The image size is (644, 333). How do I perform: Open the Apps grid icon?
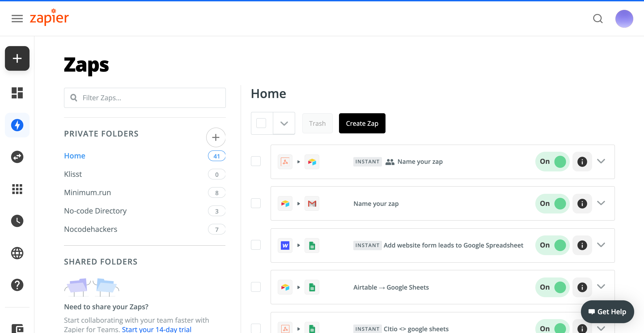pyautogui.click(x=17, y=189)
